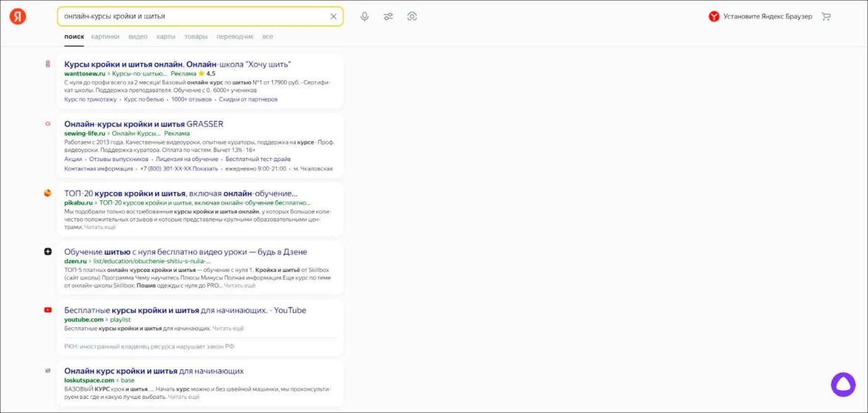Open the «Курс по трикотажу» sitelink
Viewport: 868px width, 413px height.
pyautogui.click(x=90, y=99)
